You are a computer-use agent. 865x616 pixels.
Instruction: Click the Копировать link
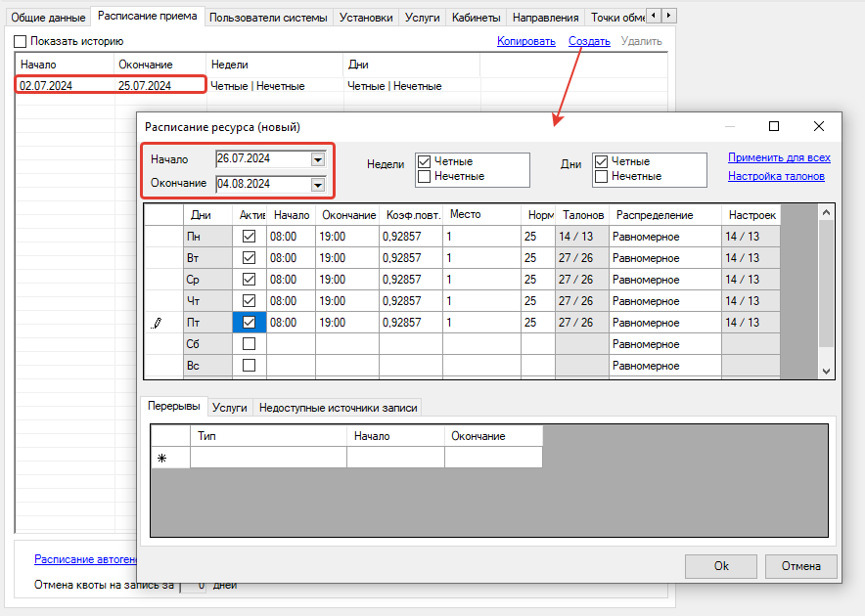[525, 41]
